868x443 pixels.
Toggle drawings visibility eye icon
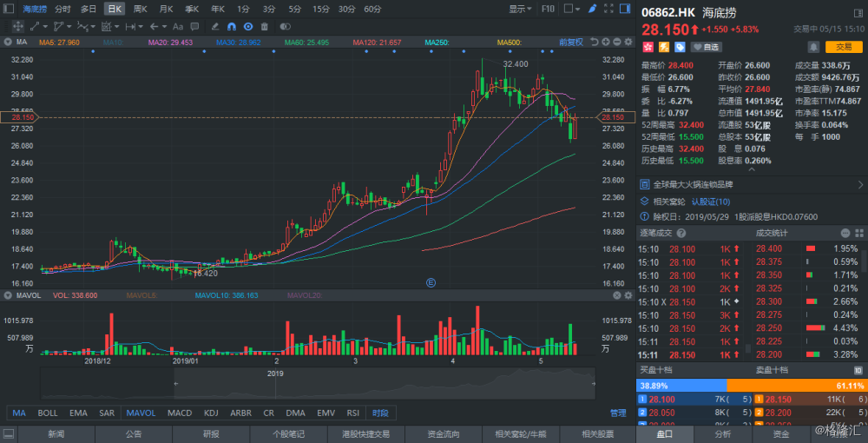pyautogui.click(x=248, y=26)
